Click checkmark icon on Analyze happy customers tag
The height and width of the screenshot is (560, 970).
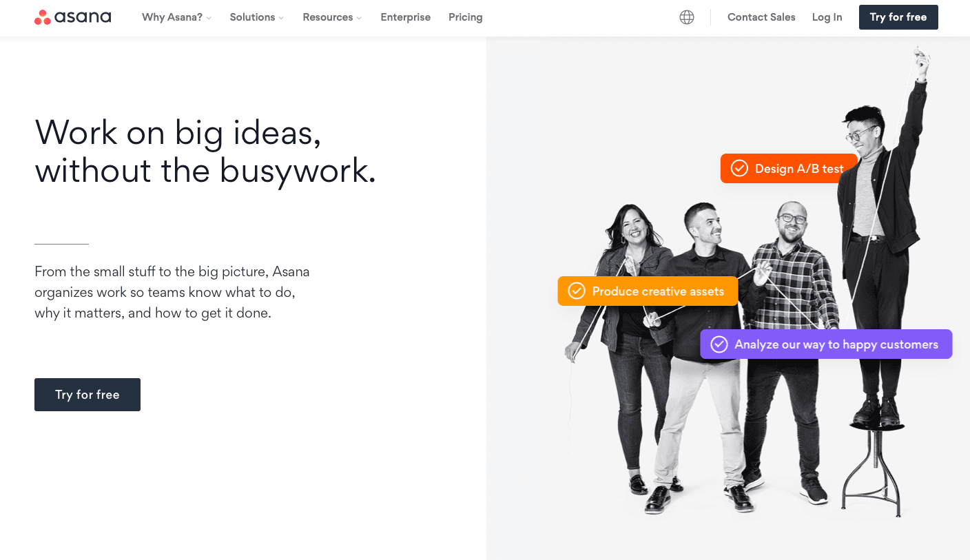[719, 344]
